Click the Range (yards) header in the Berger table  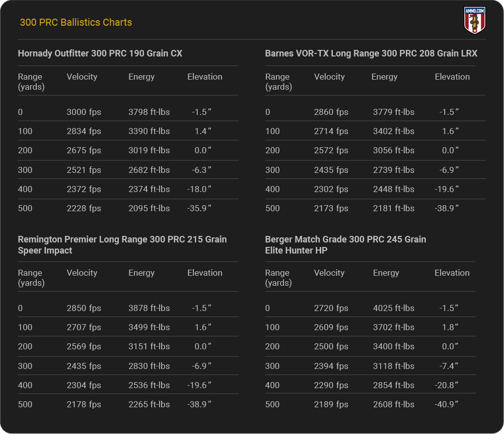pyautogui.click(x=278, y=278)
